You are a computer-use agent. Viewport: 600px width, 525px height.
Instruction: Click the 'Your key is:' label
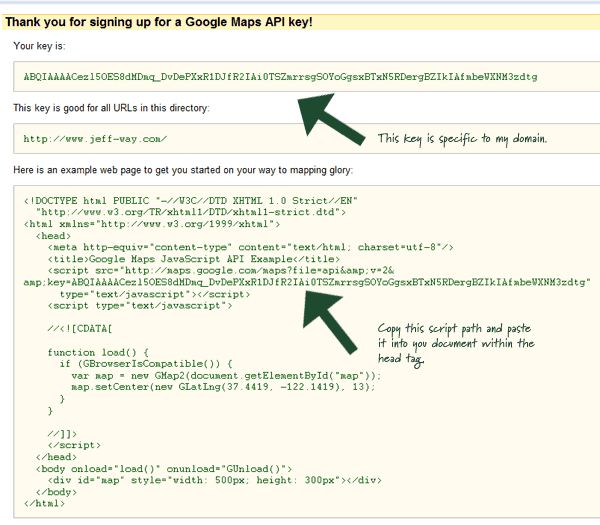tap(39, 46)
